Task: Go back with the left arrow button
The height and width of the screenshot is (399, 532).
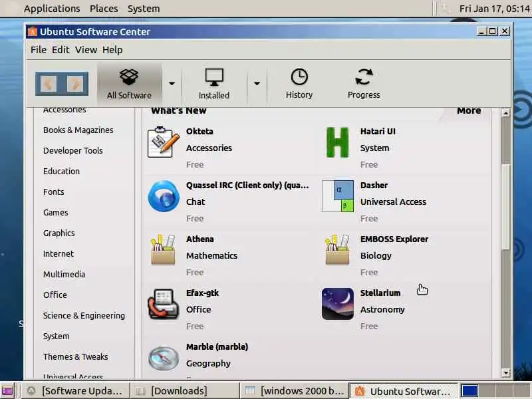Action: click(48, 84)
